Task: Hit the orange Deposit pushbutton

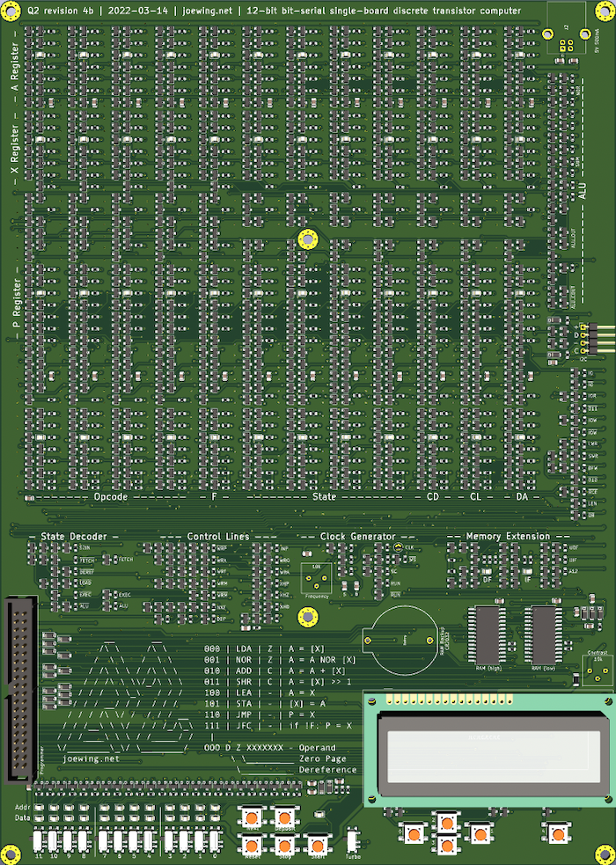Action: click(284, 817)
